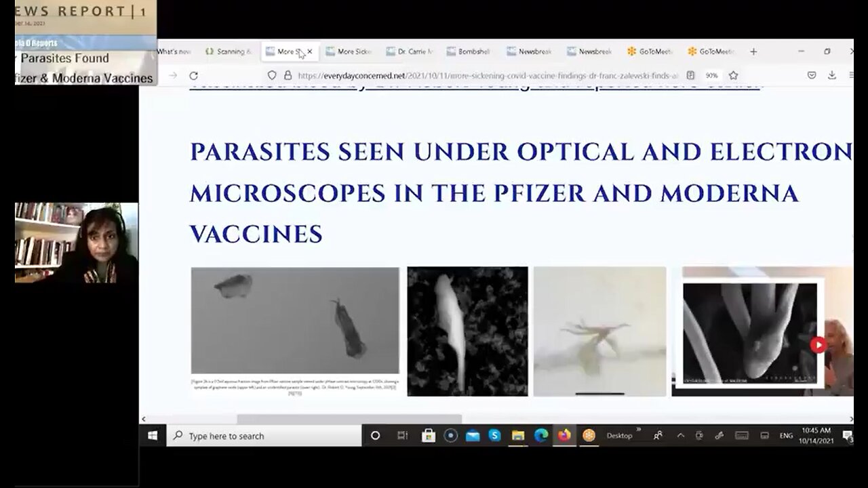Screen dimensions: 868x488
Task: Click the 90% zoom level indicator
Action: (x=711, y=76)
